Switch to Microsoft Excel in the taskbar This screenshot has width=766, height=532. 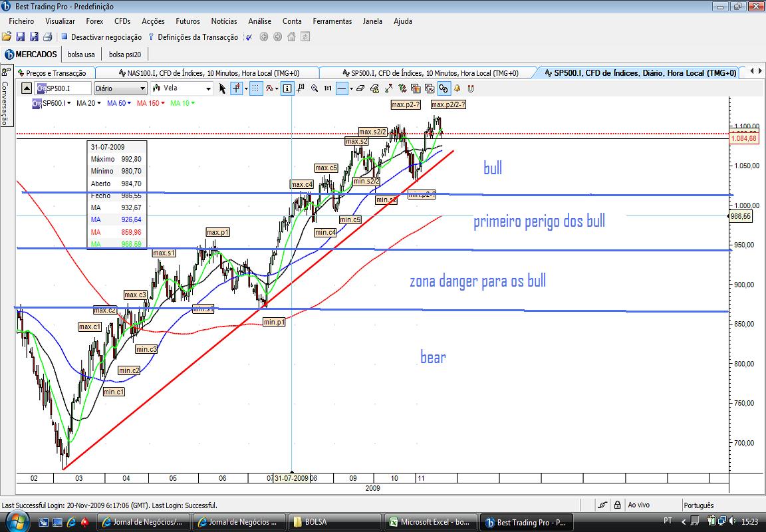click(x=431, y=522)
